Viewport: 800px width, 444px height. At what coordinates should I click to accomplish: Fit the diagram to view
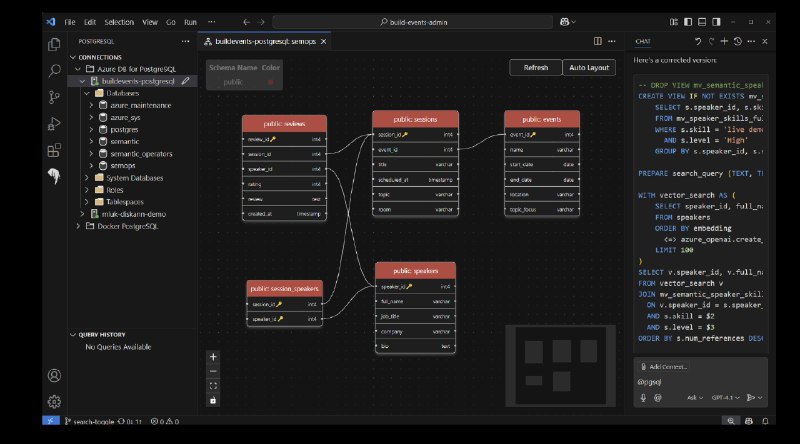[213, 386]
